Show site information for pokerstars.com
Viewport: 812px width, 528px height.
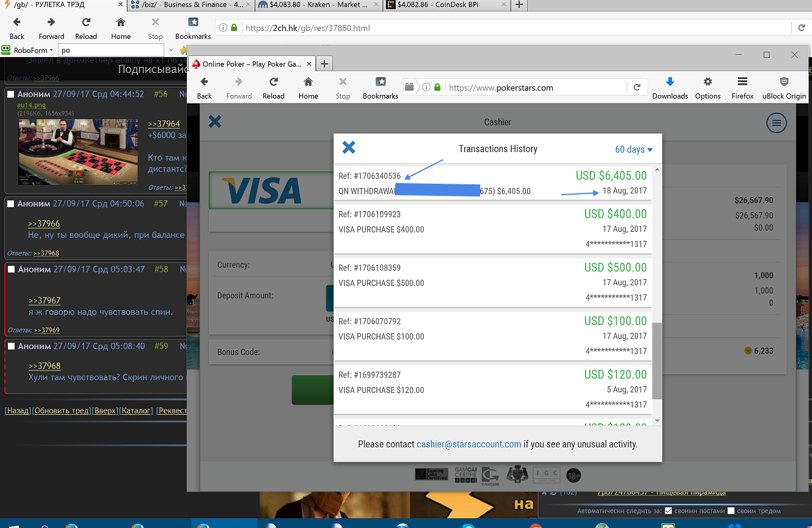click(427, 87)
